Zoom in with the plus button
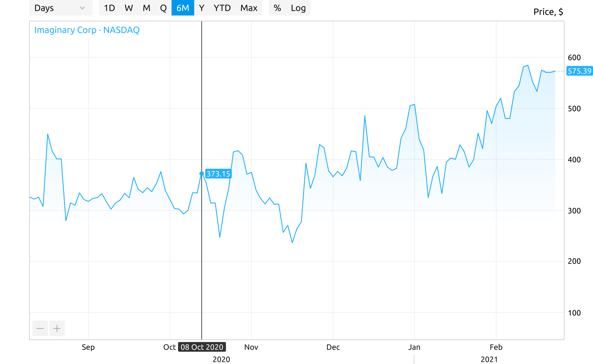The height and width of the screenshot is (364, 593). [x=57, y=328]
